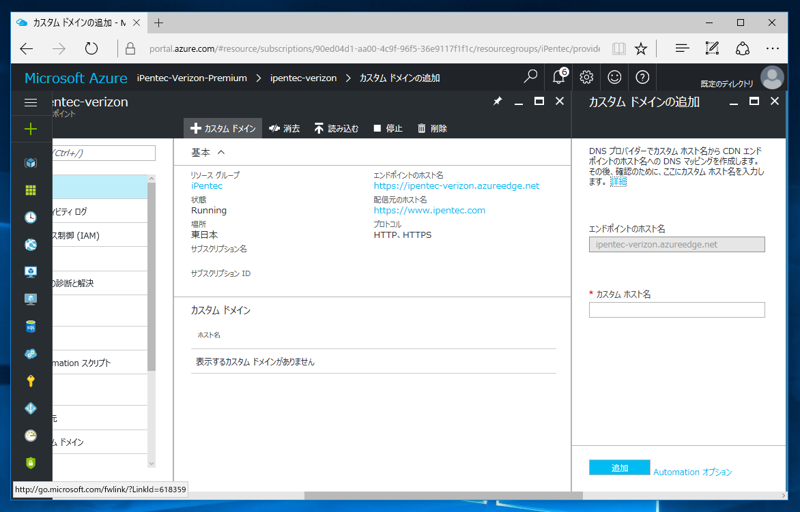Open Recent clock icon in sidebar
Screen dimensions: 800x512
click(31, 217)
